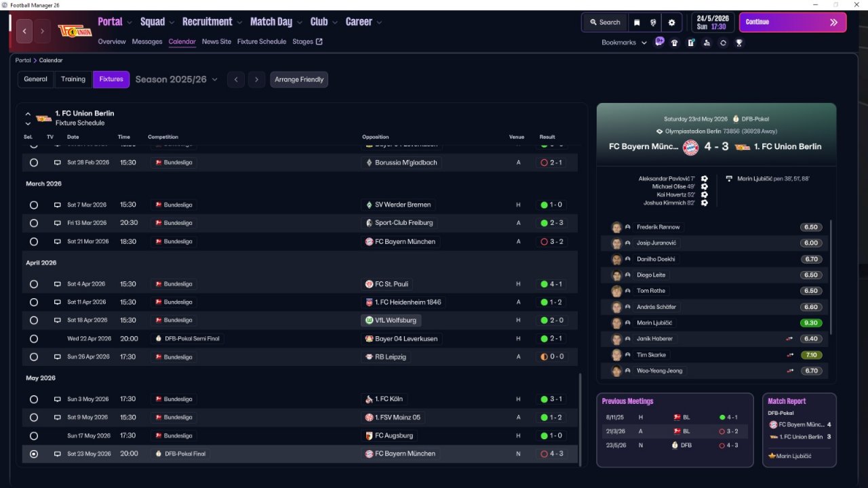This screenshot has width=868, height=488.
Task: Click the Union Berlin crest in match summary
Action: tap(743, 146)
